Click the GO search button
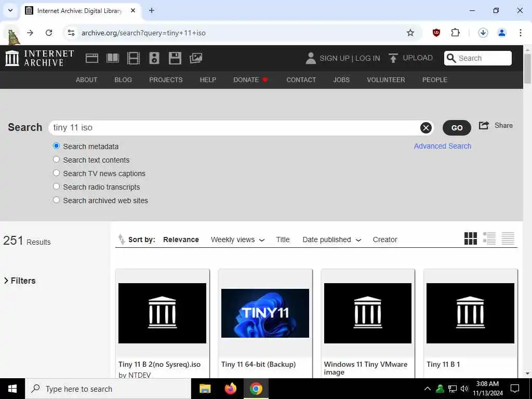 click(x=457, y=128)
